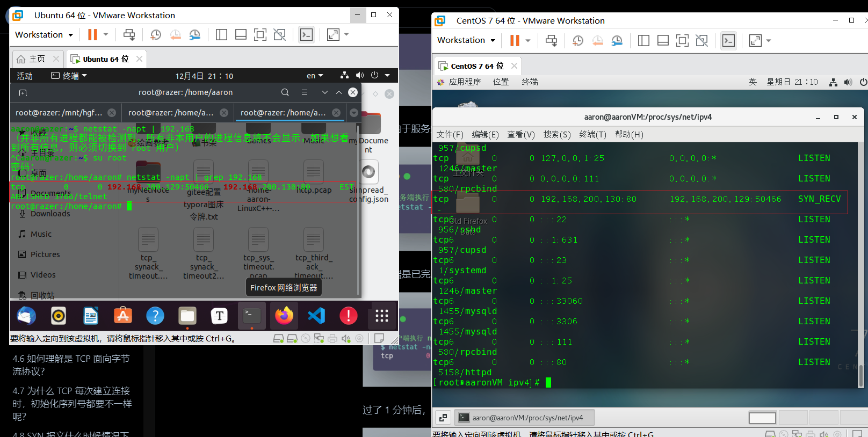
Task: Open the 搜索(S) menu in CentOS terminal
Action: tap(557, 135)
